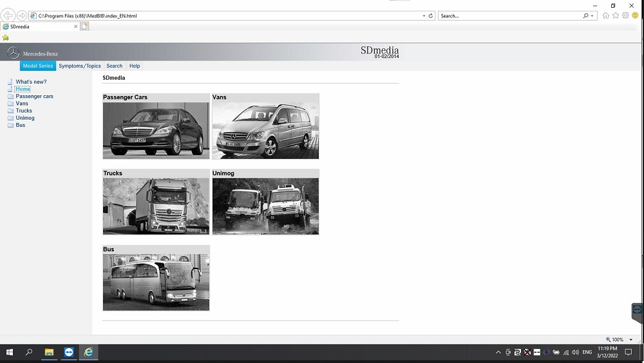Click the Trucks thumbnail image

156,206
